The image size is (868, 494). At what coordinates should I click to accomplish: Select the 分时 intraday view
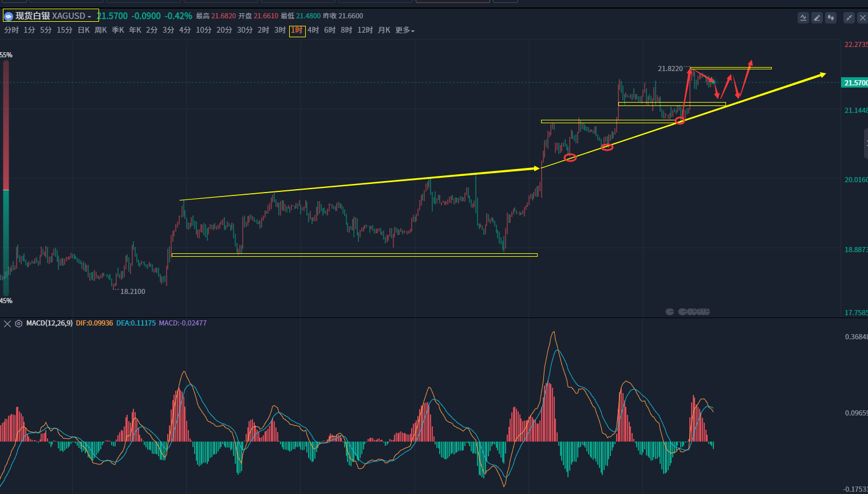(11, 30)
